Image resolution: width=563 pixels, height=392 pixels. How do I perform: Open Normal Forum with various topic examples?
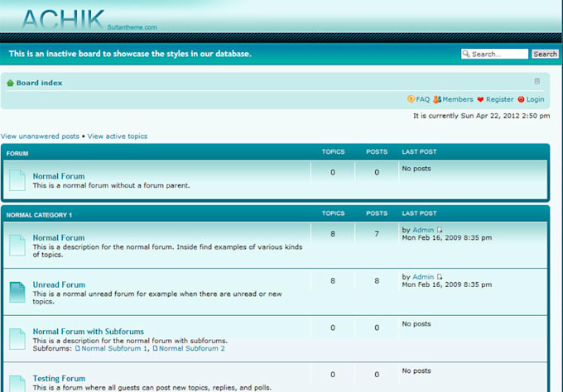(59, 238)
